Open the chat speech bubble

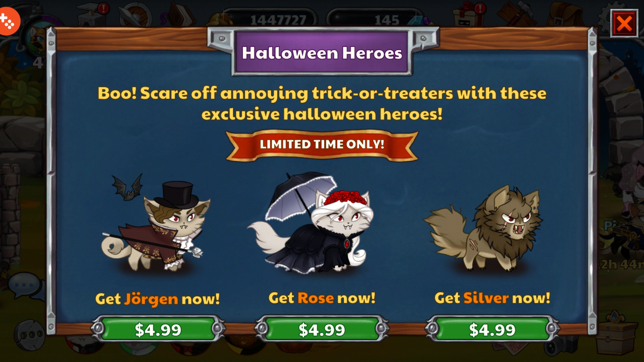(25, 285)
